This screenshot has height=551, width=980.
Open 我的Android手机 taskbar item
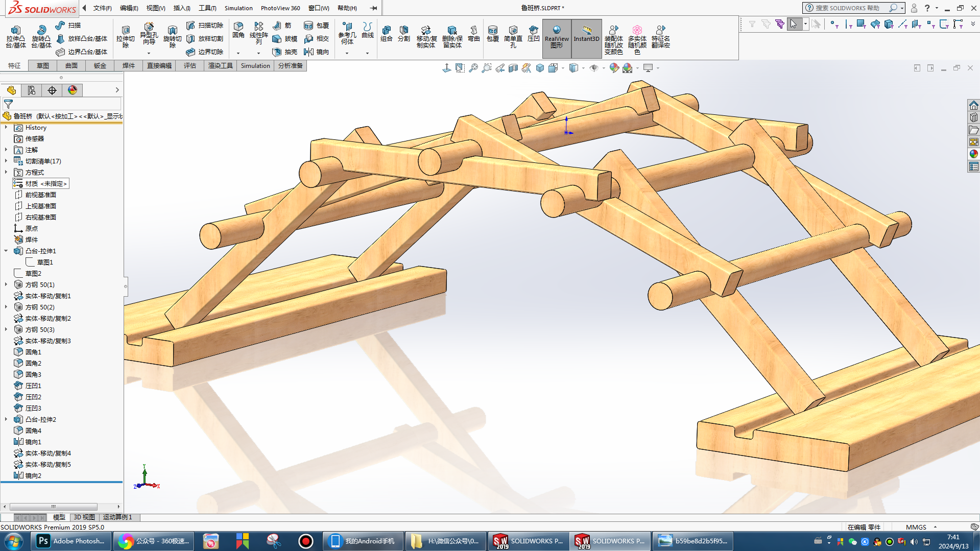click(364, 541)
